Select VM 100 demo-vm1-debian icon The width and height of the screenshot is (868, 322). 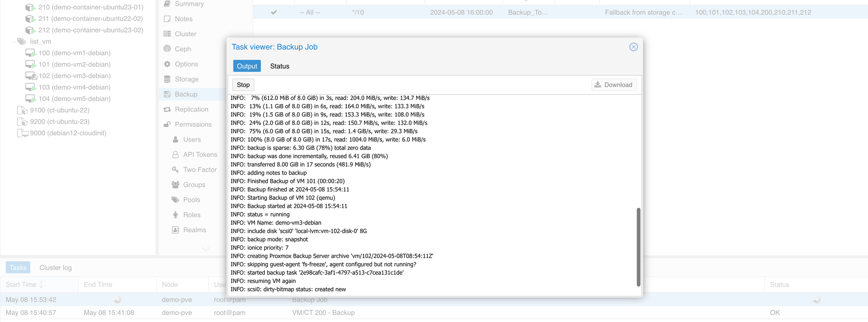[x=30, y=53]
